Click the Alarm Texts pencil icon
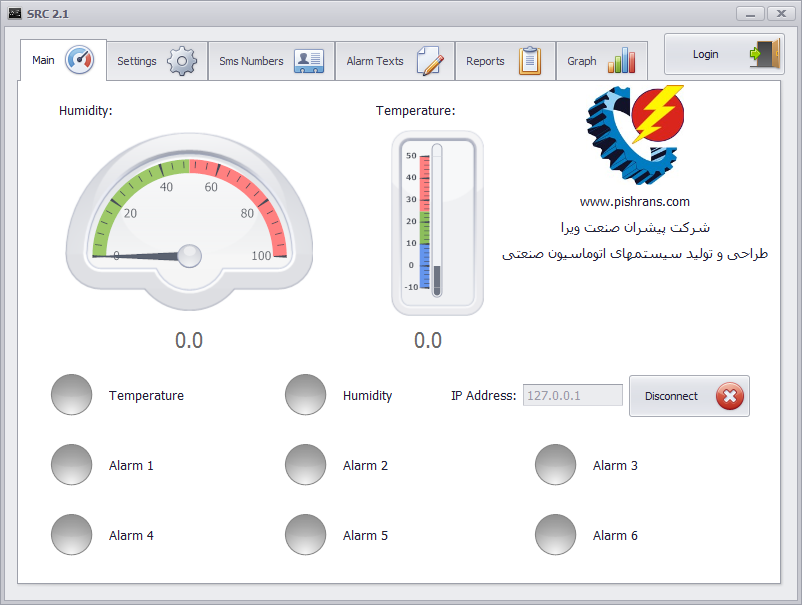This screenshot has height=605, width=802. (x=430, y=61)
